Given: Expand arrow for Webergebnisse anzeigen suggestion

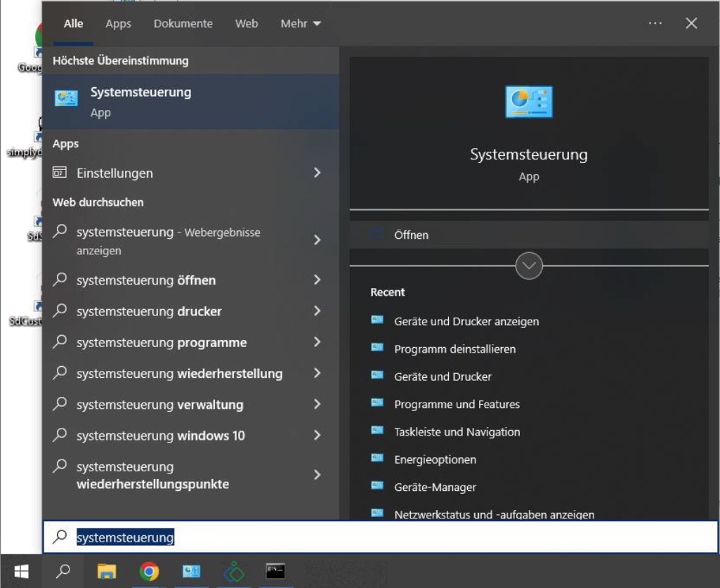Looking at the screenshot, I should 318,240.
